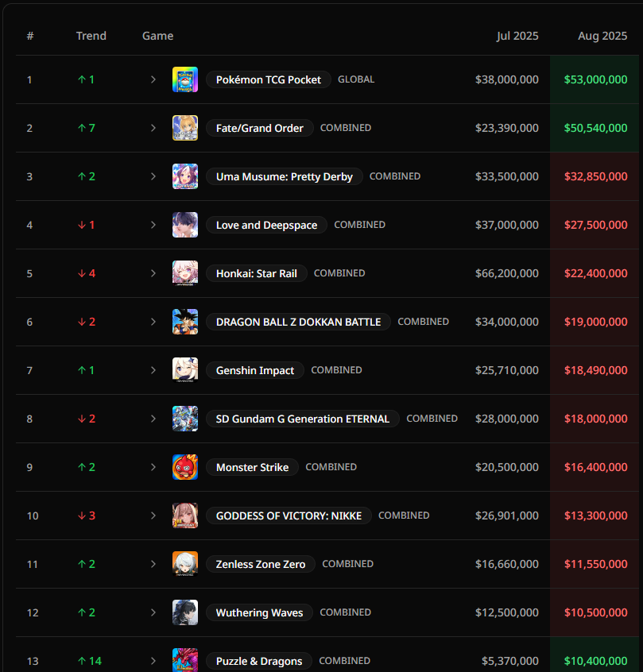Open the Pokémon TCG Pocket name pill
Screen dimensions: 643x672
tap(269, 79)
